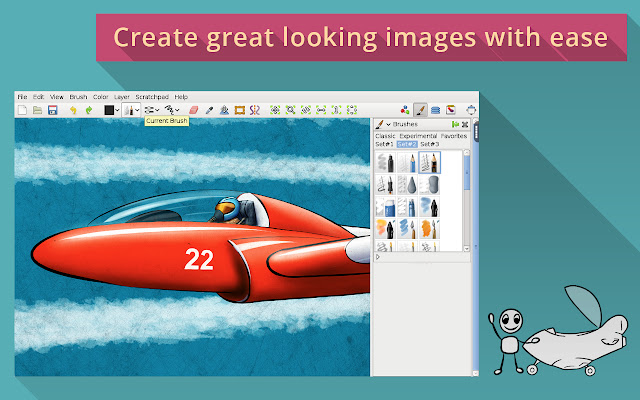Select the pan view tool
The width and height of the screenshot is (640, 400).
coord(275,110)
